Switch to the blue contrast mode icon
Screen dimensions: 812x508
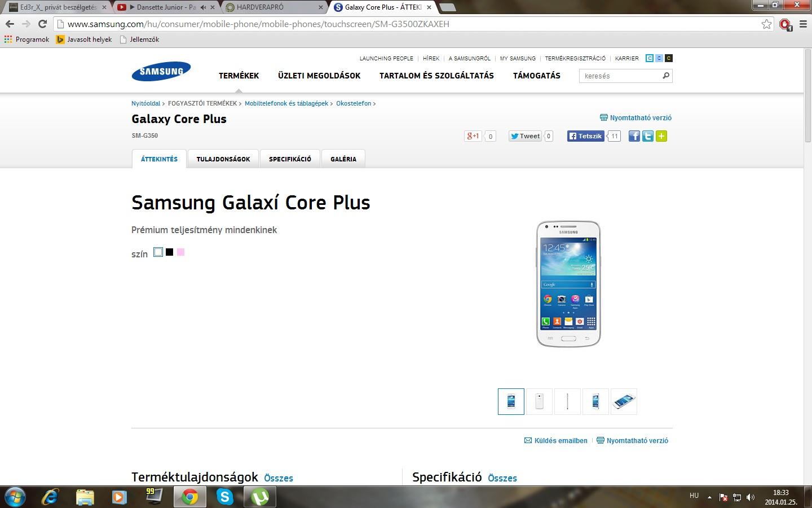coord(659,58)
